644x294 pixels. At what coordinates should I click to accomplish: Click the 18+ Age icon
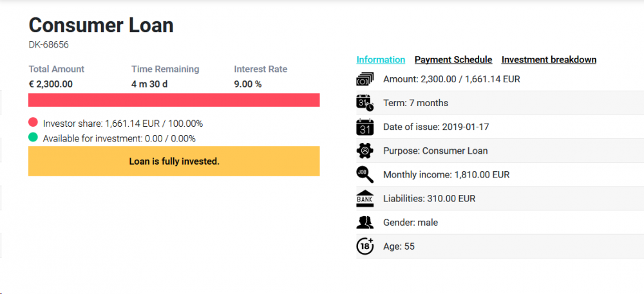click(365, 246)
